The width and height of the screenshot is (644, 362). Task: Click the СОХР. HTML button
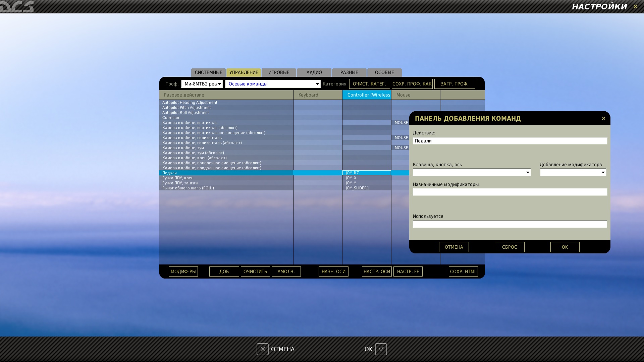tap(463, 271)
